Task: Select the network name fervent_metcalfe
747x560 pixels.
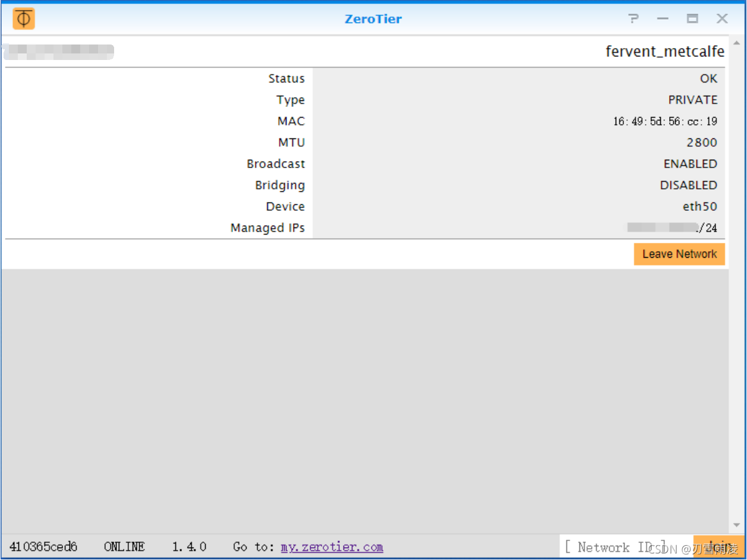Action: 665,52
